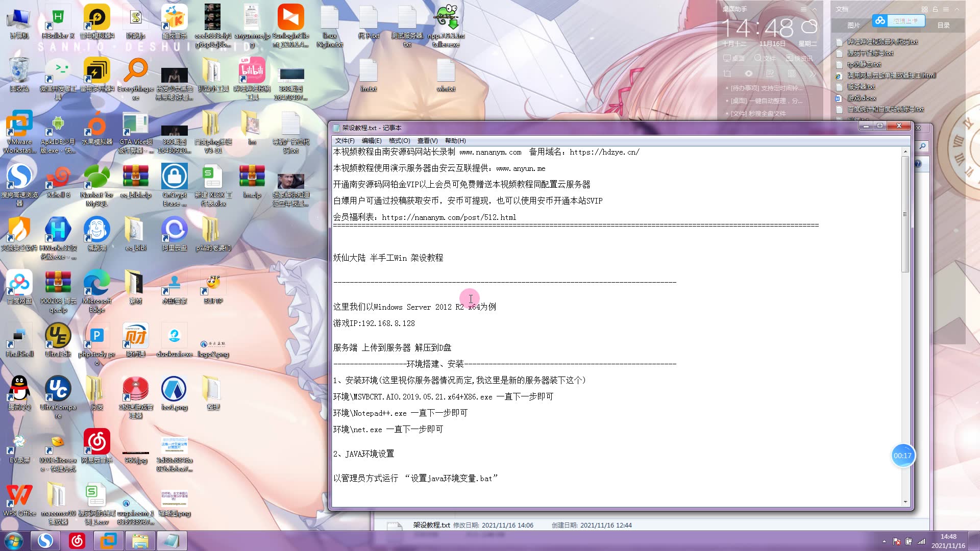Image resolution: width=980 pixels, height=551 pixels.
Task: Click Notepad vertical scrollbar up arrow
Action: coord(905,152)
